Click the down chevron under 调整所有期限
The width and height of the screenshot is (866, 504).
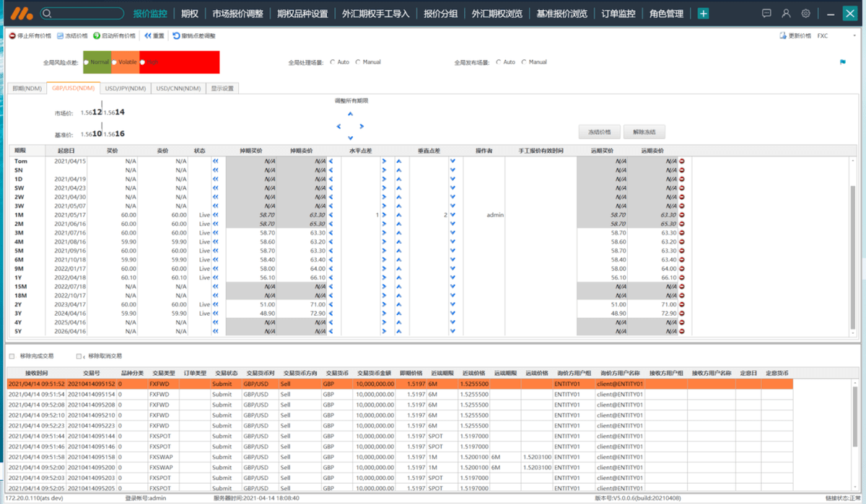point(351,138)
